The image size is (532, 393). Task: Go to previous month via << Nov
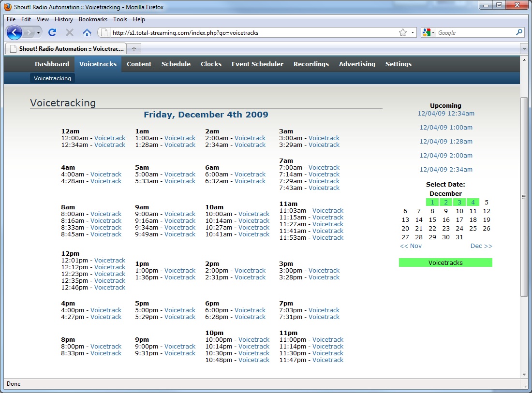pos(411,246)
